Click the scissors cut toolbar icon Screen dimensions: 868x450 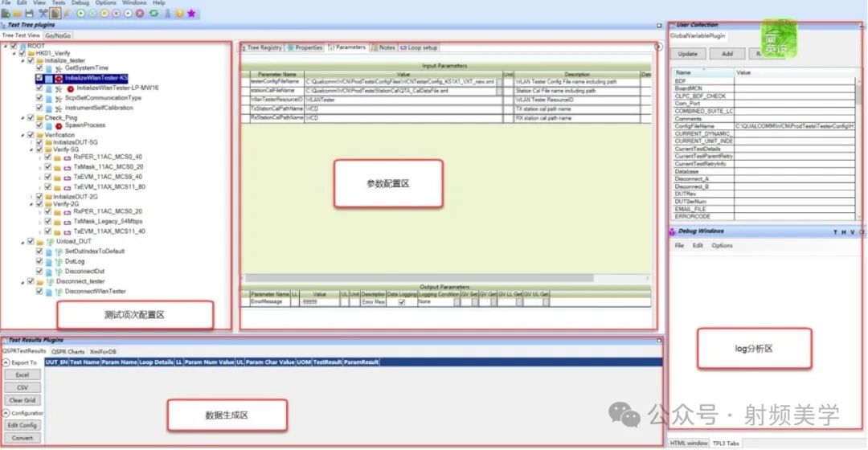coord(43,14)
